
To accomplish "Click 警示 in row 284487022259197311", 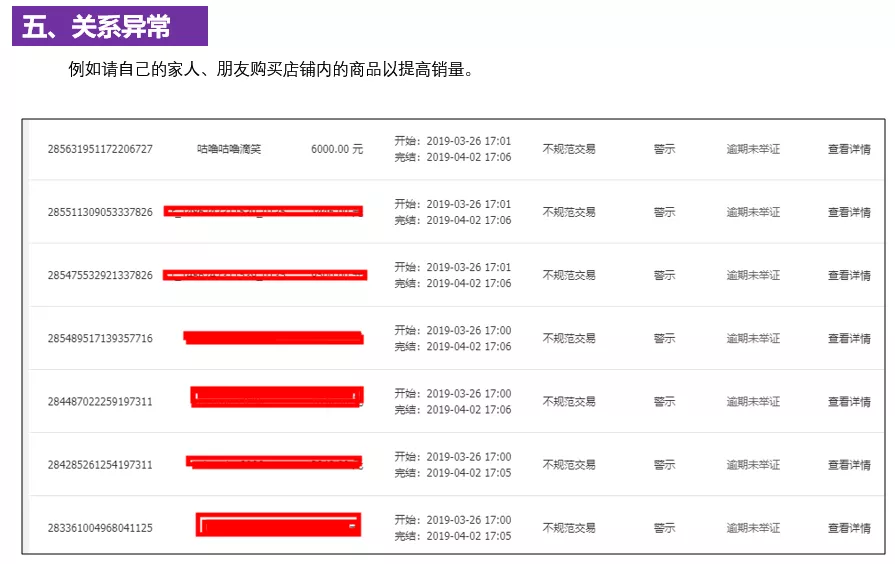I will click(x=664, y=402).
